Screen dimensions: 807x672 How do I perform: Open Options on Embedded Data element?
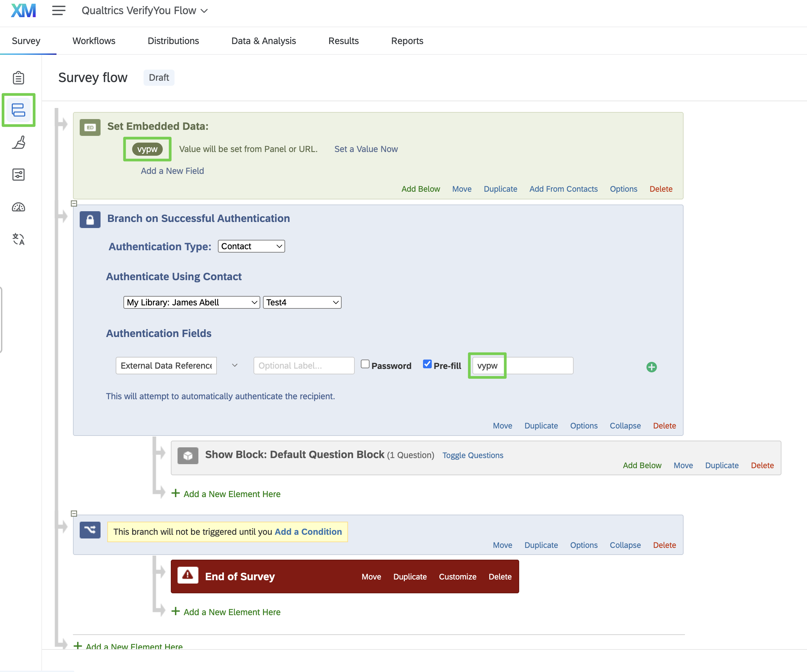click(623, 189)
